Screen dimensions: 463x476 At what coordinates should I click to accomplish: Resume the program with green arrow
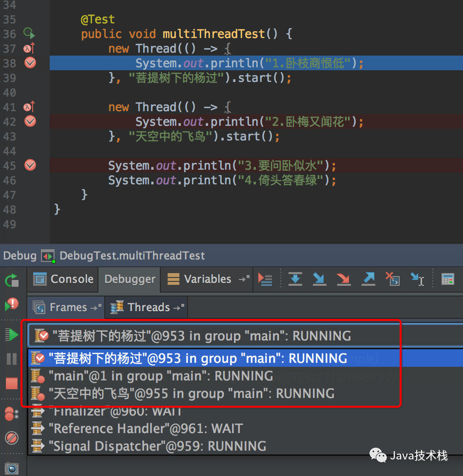(12, 335)
